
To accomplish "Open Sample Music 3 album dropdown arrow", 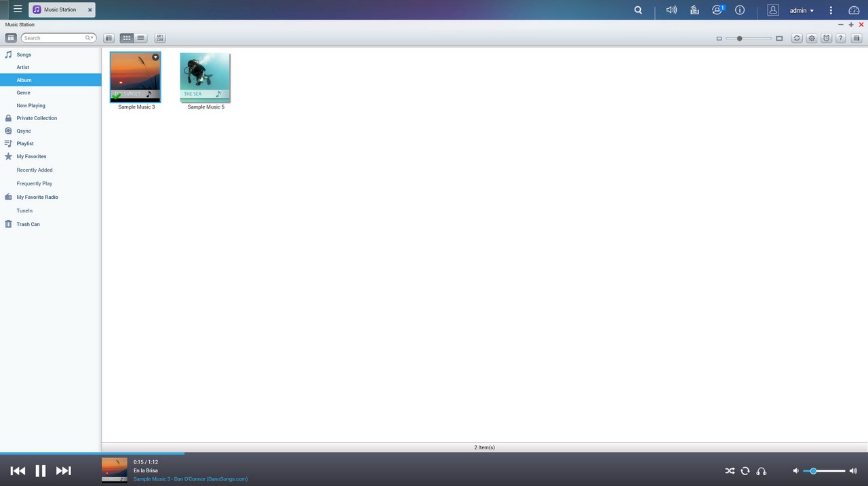I will pos(155,58).
